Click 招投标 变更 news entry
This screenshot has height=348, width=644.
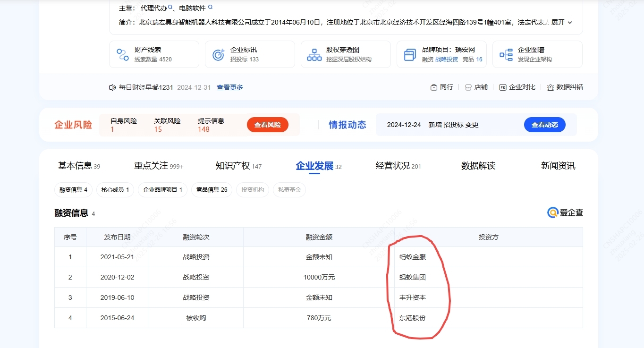pos(454,125)
